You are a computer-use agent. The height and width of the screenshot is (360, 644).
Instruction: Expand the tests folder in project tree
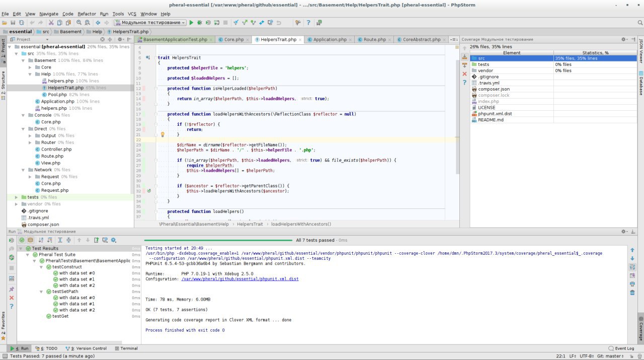(x=17, y=197)
